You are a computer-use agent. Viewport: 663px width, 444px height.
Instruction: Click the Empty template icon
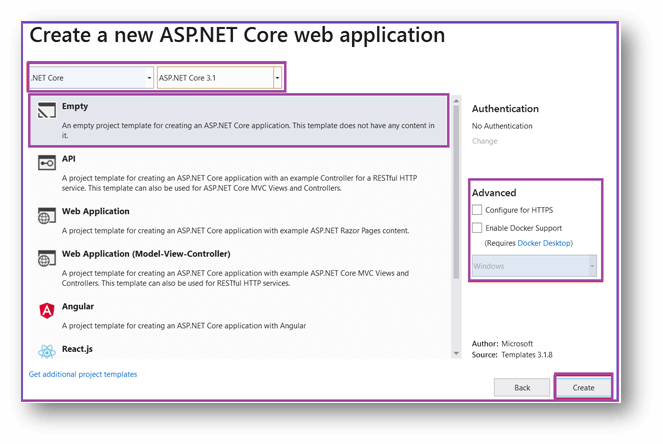coord(47,111)
